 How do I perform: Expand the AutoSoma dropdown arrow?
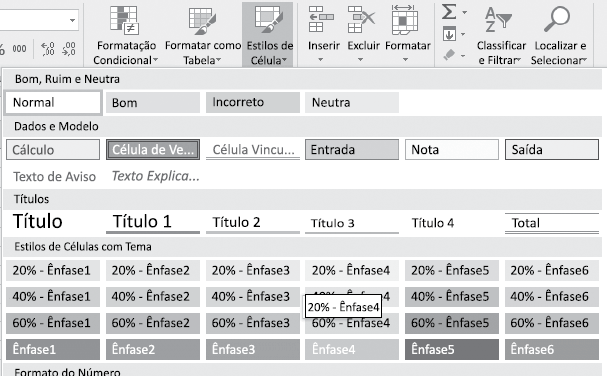coord(464,13)
